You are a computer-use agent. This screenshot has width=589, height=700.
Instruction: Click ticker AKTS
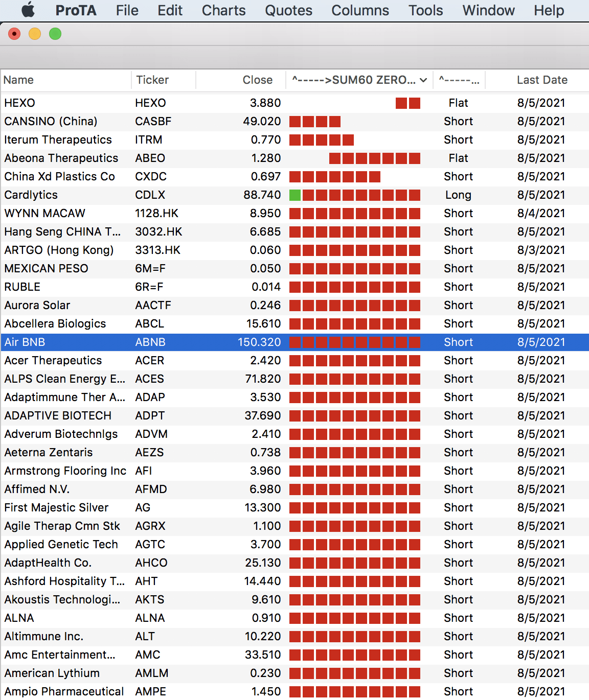[x=149, y=599]
